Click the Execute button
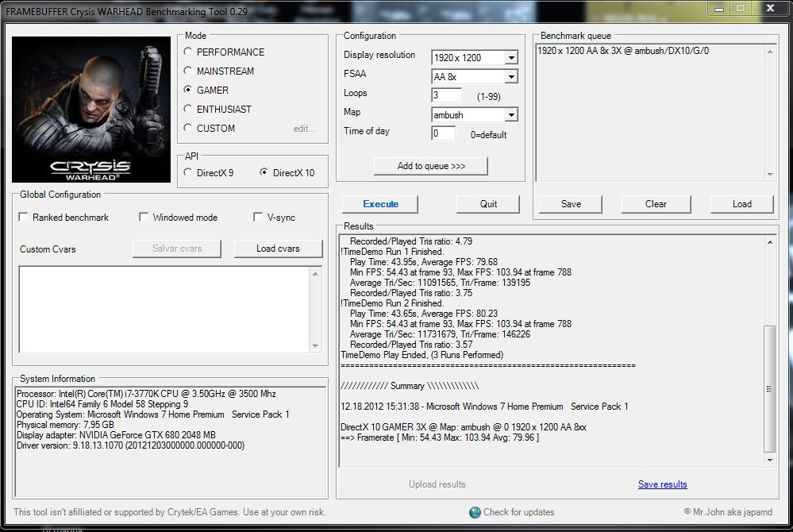Image resolution: width=793 pixels, height=532 pixels. [380, 204]
